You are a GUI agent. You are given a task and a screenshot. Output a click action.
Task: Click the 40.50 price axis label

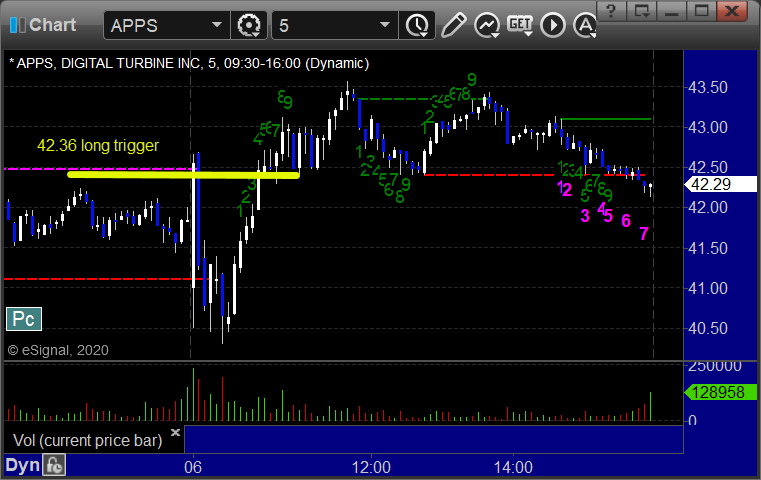point(708,329)
